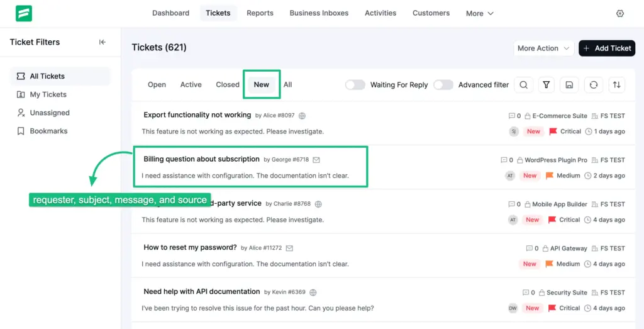This screenshot has height=329, width=644.
Task: Switch to the Active tickets tab
Action: pos(191,85)
